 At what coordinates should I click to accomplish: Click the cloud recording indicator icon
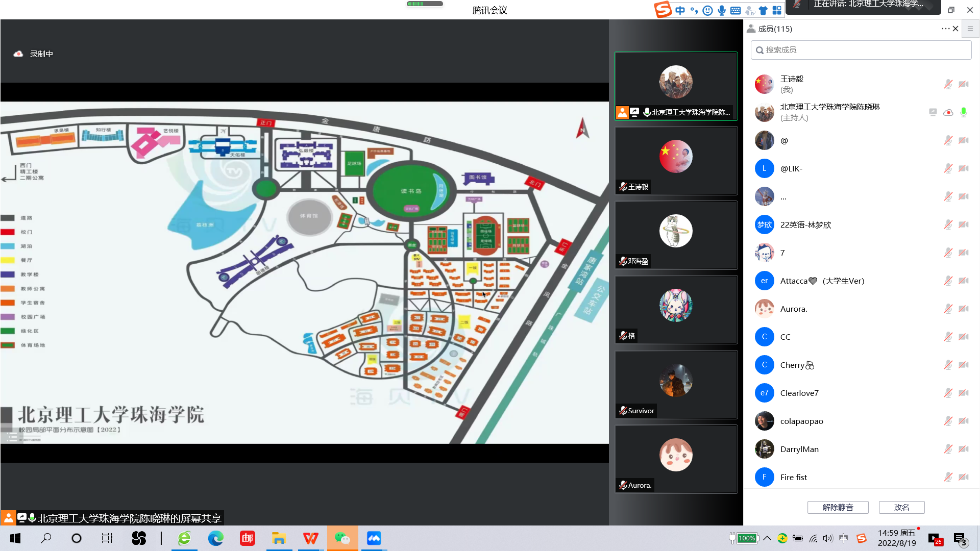click(18, 54)
